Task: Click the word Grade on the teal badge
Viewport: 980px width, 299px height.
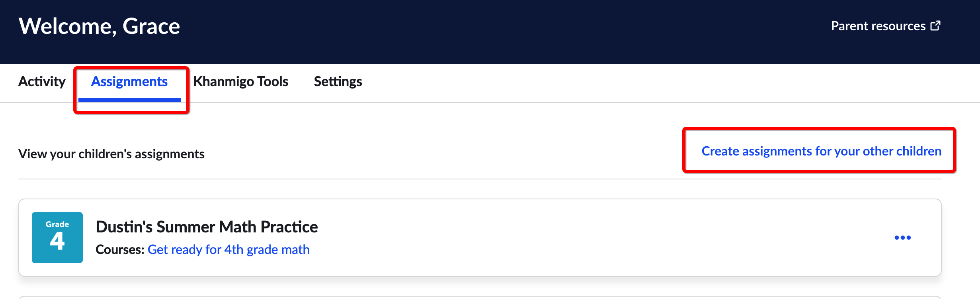Action: point(57,224)
